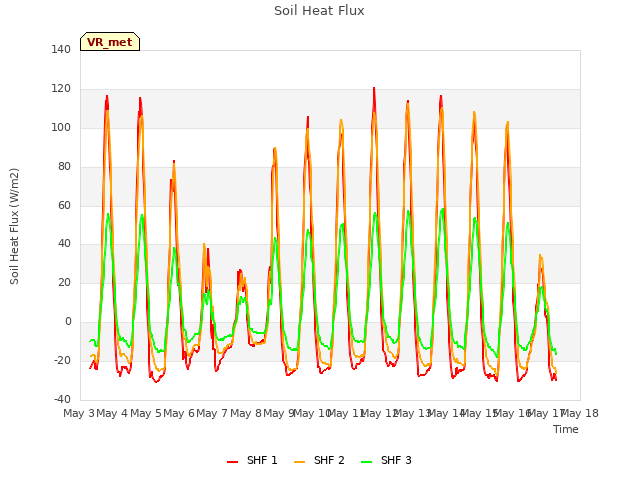This screenshot has height=480, width=640.
Task: Click the green SHF 3 legend swatch
Action: [367, 462]
